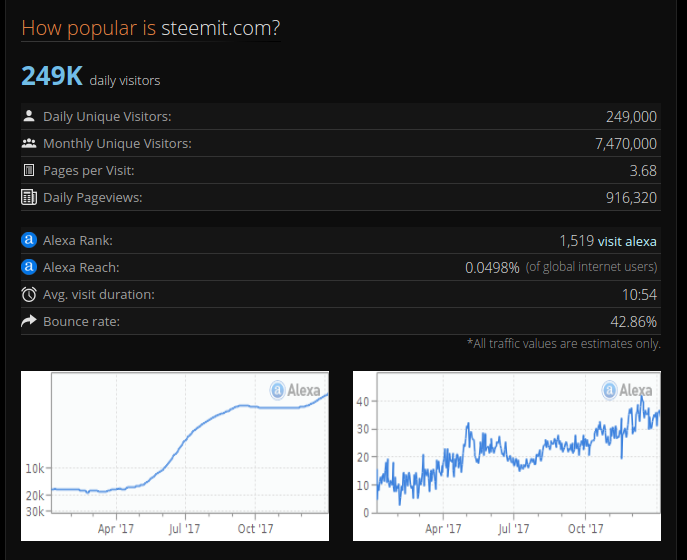Viewport: 687px width, 560px height.
Task: Click the How popular is heading text
Action: 89,28
